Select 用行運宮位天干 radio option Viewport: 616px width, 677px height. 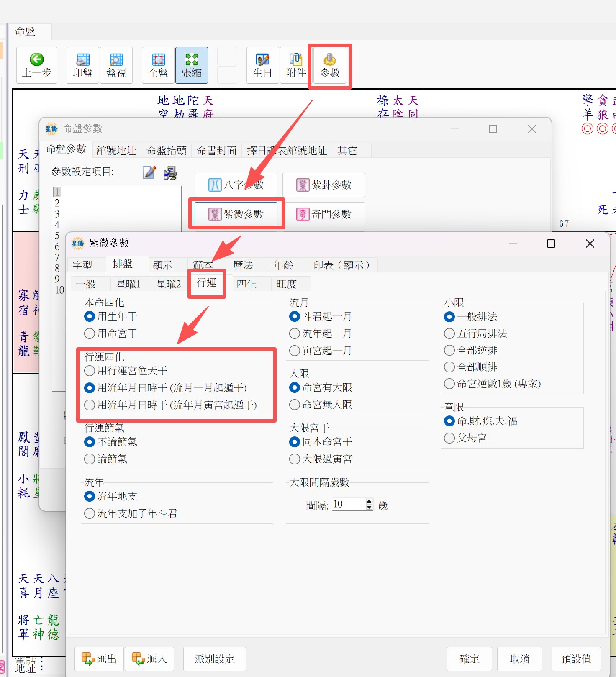pos(90,371)
